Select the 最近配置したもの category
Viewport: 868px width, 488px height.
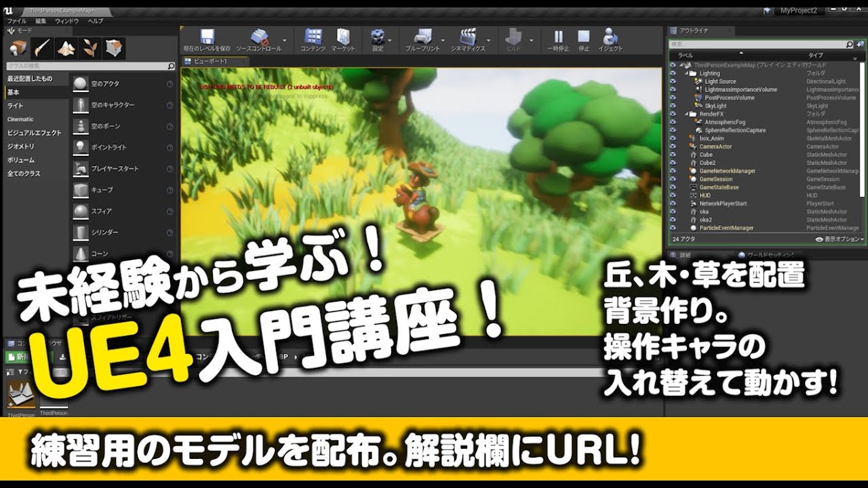click(36, 79)
